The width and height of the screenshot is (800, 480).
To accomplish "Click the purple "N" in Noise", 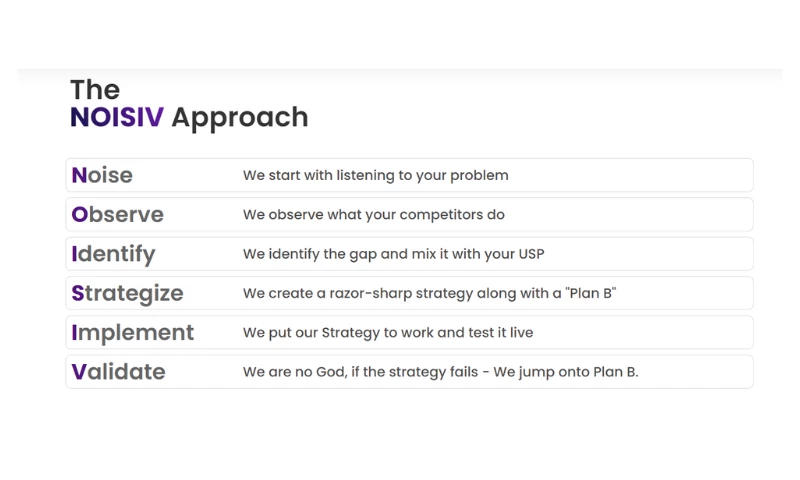I will pos(80,175).
